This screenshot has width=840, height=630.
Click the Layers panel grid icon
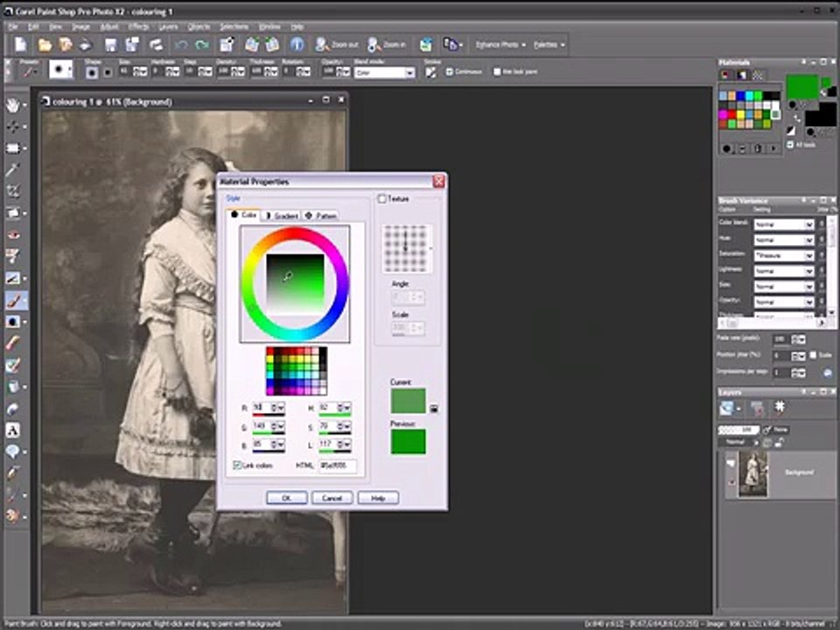(780, 408)
